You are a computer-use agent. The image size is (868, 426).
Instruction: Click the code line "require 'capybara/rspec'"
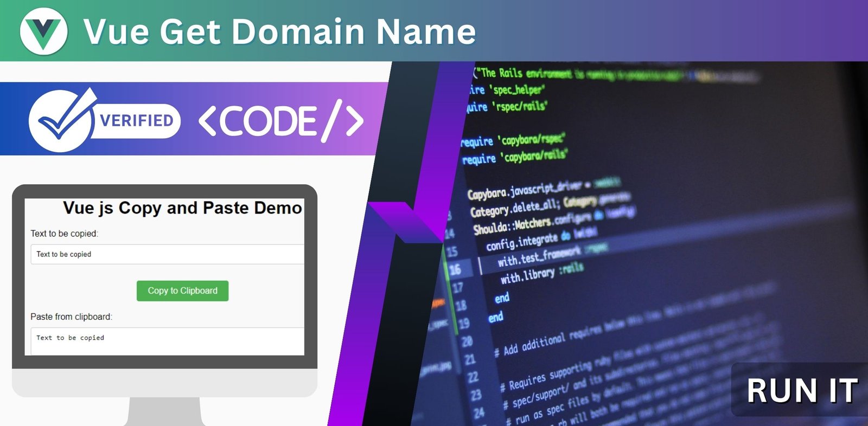tap(513, 140)
